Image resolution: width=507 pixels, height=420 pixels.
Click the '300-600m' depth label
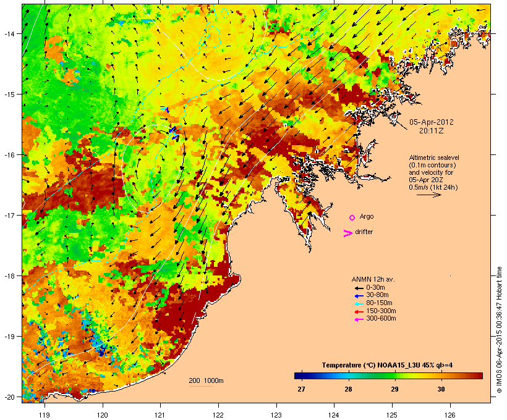pyautogui.click(x=381, y=319)
